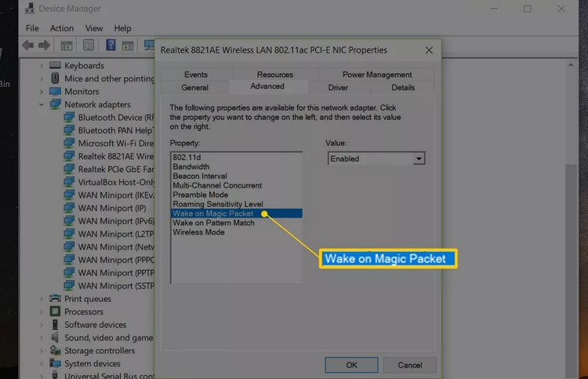Click the VirtualBox Host-Only adapter icon
The height and width of the screenshot is (379, 588).
[69, 182]
